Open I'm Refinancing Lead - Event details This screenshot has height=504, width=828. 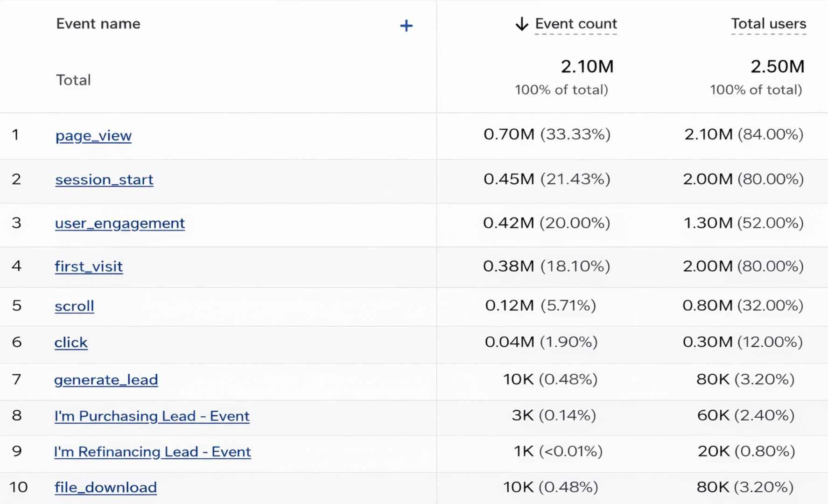153,452
